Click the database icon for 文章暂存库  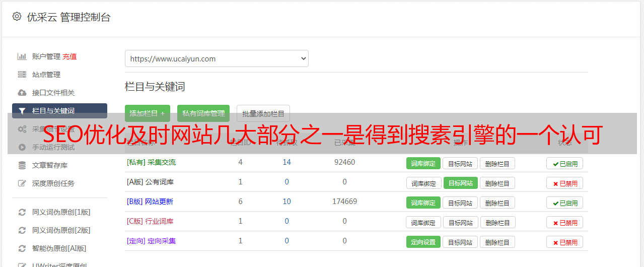[x=22, y=165]
